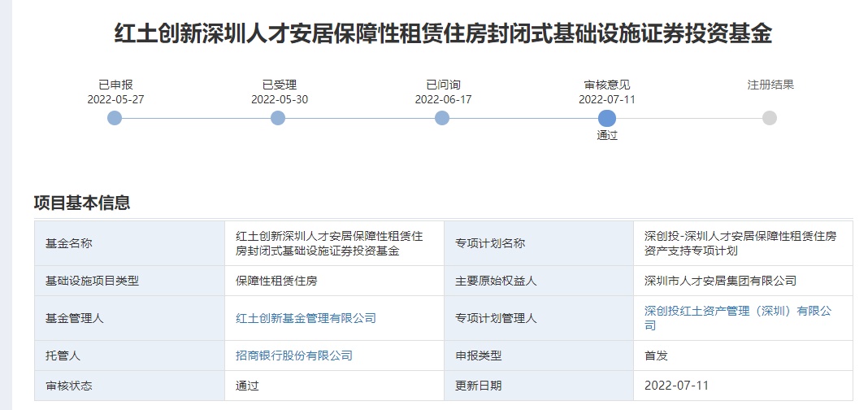Click the 已受理 stage label
The image size is (868, 410).
click(x=279, y=85)
